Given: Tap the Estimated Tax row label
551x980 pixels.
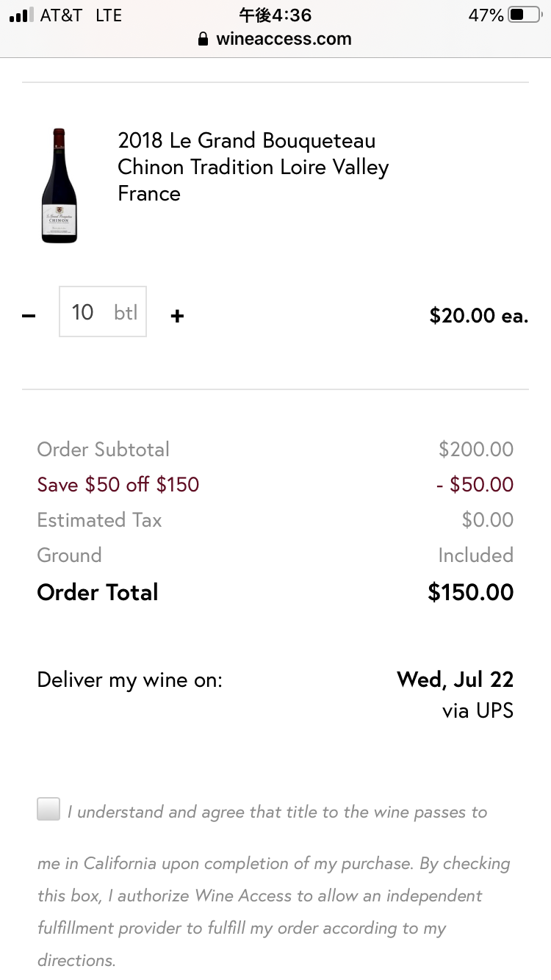Looking at the screenshot, I should (x=99, y=520).
